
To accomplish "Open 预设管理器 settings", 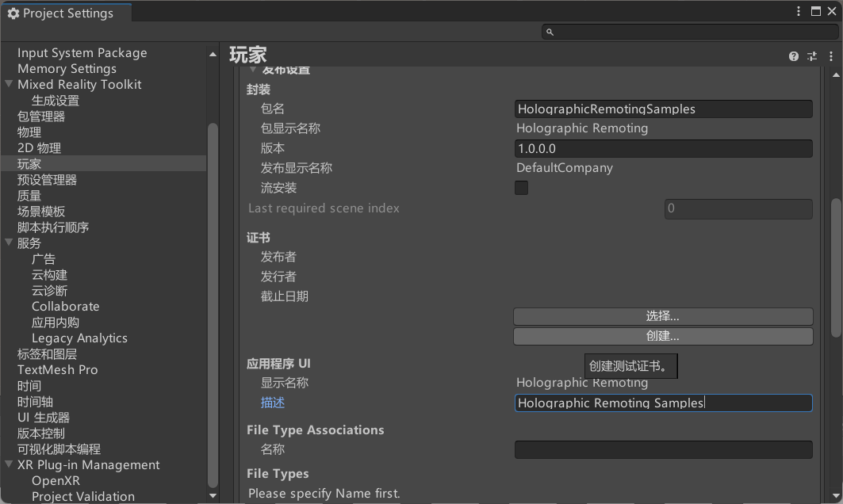I will (x=47, y=179).
